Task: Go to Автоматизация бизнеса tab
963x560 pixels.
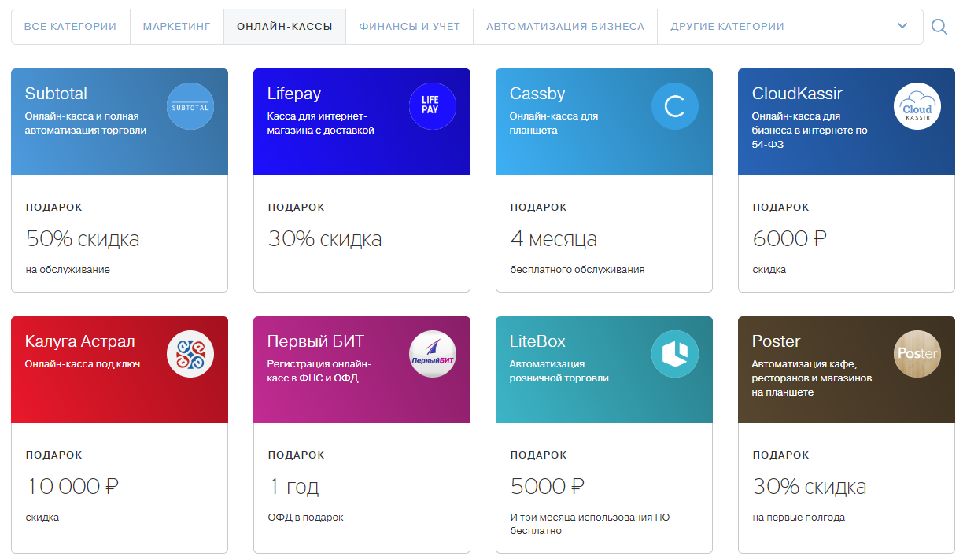Action: point(565,27)
